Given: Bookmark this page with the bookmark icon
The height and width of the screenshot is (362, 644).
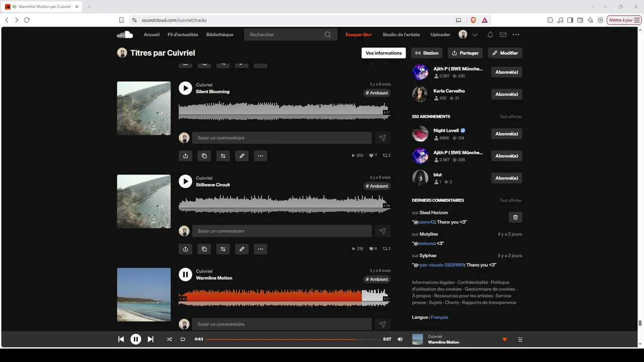Looking at the screenshot, I should coord(121,20).
